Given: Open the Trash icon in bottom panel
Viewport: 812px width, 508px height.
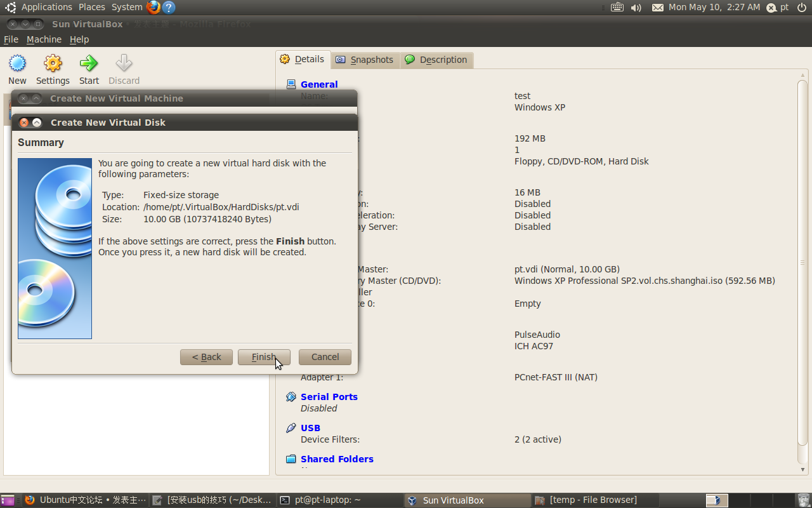Looking at the screenshot, I should coord(804,500).
